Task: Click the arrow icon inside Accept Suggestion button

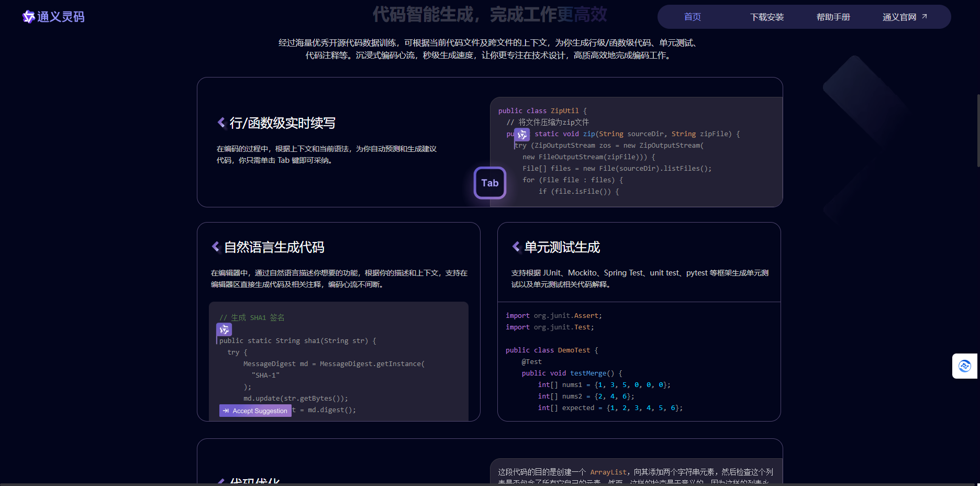Action: click(x=226, y=411)
